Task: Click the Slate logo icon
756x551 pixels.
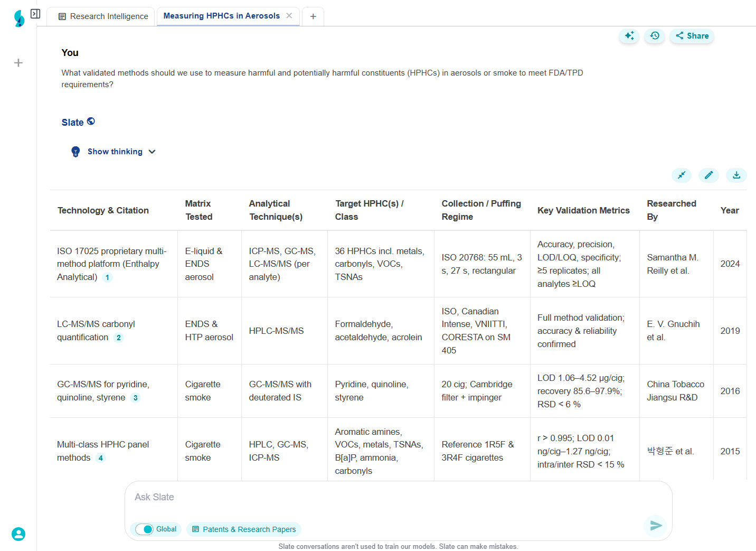Action: coord(19,18)
